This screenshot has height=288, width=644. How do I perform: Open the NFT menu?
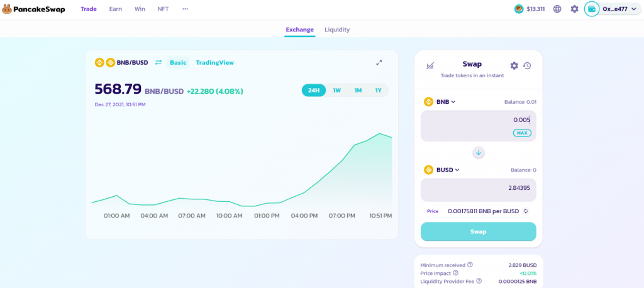(163, 9)
